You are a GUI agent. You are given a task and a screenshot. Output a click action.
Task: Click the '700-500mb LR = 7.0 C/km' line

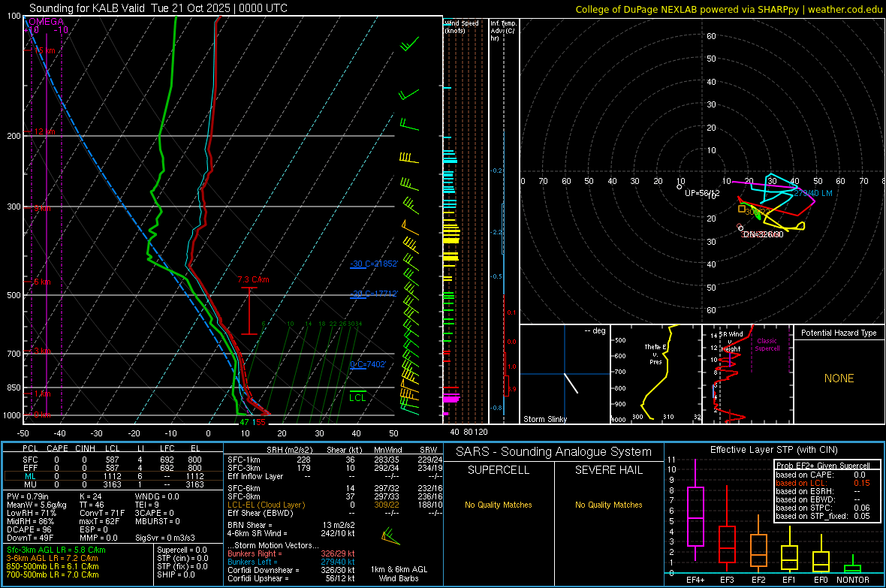[x=53, y=574]
